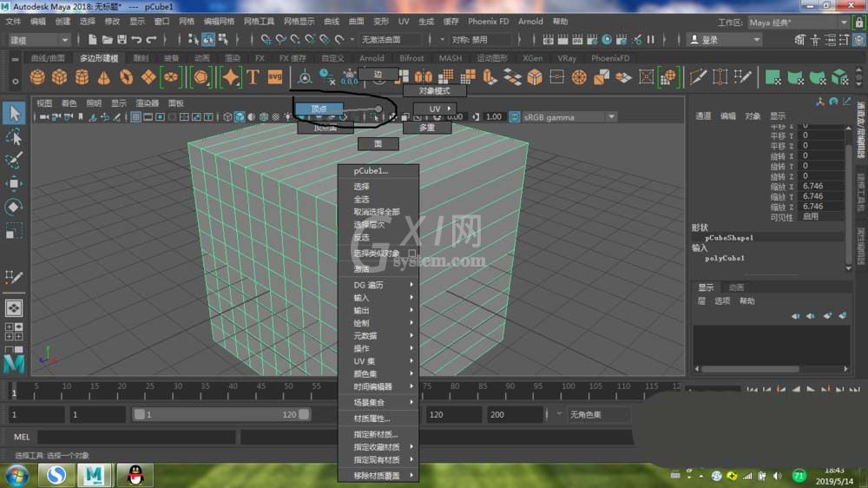Expand the UV 集 submenu

(378, 361)
